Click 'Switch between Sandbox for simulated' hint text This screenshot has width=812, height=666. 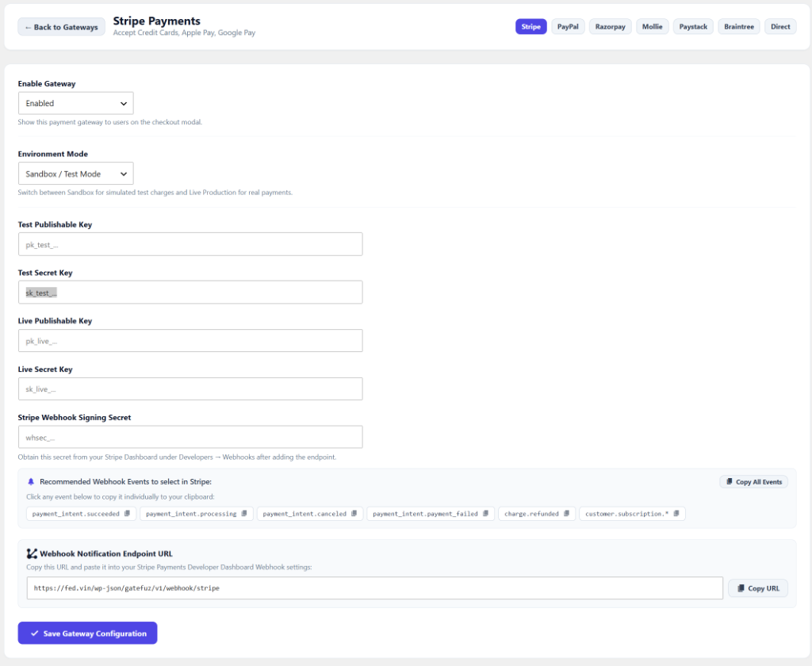click(155, 192)
